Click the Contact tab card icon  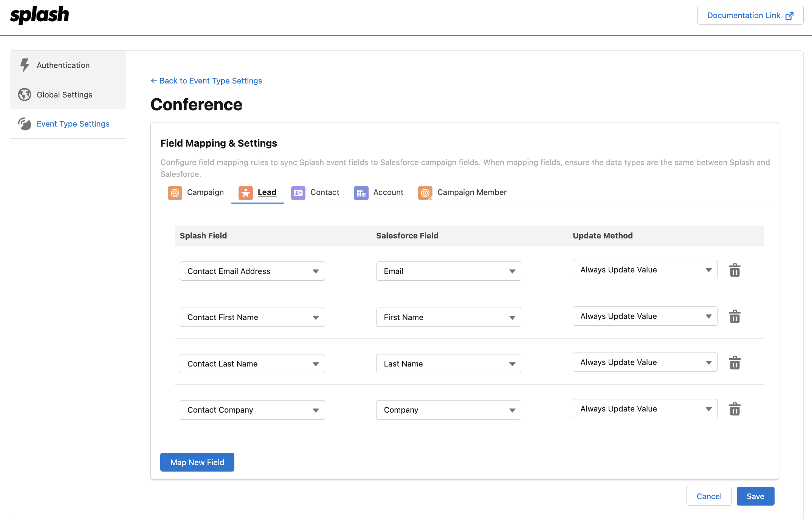[x=298, y=193]
